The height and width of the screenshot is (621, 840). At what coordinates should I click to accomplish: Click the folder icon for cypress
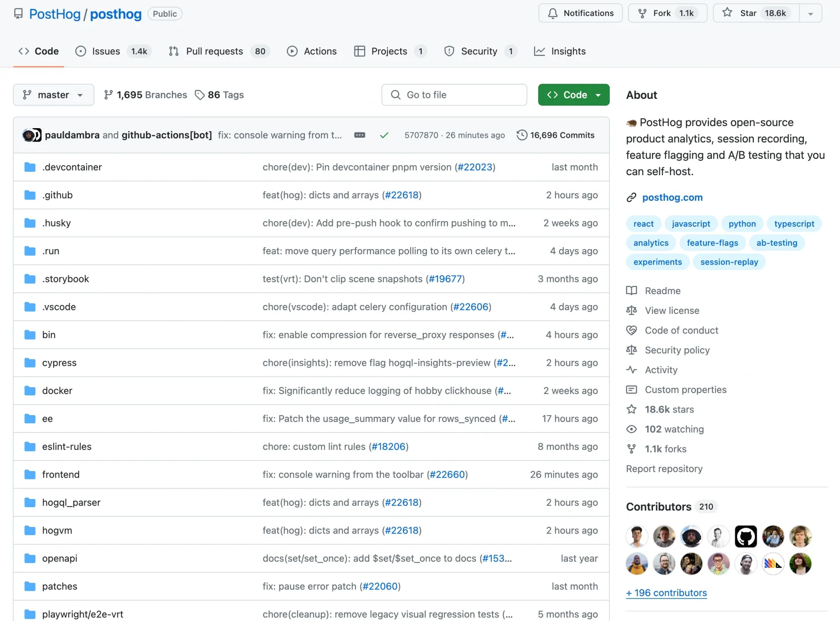pos(30,363)
